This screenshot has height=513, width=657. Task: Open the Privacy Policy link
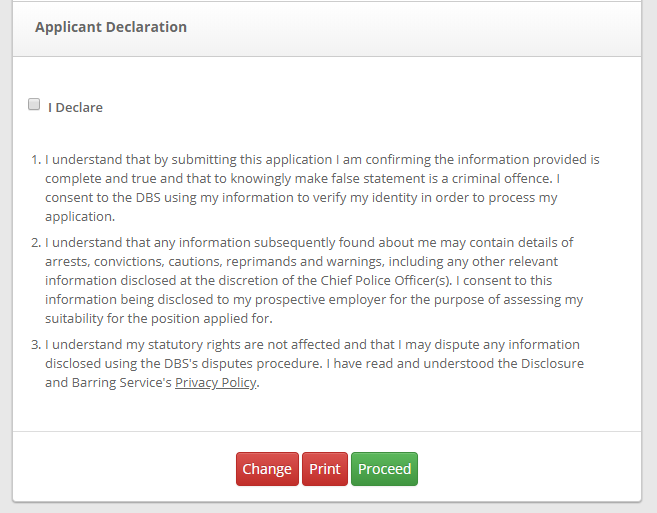point(216,382)
